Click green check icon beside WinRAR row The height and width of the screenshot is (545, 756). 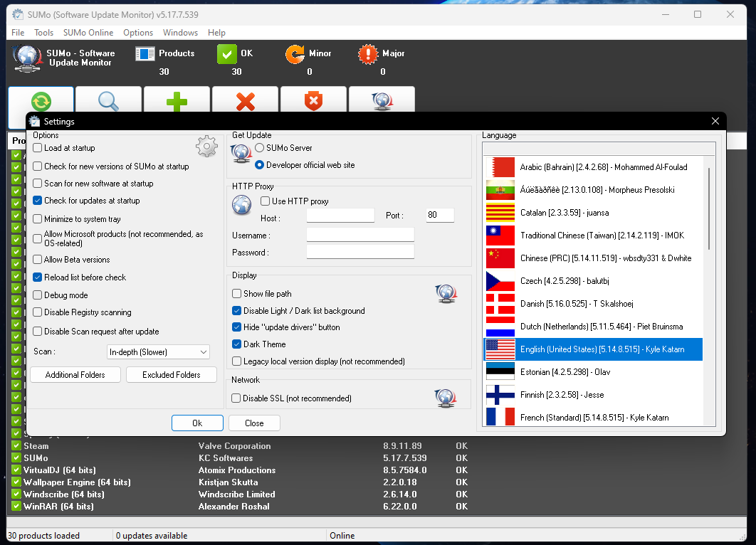(x=16, y=506)
